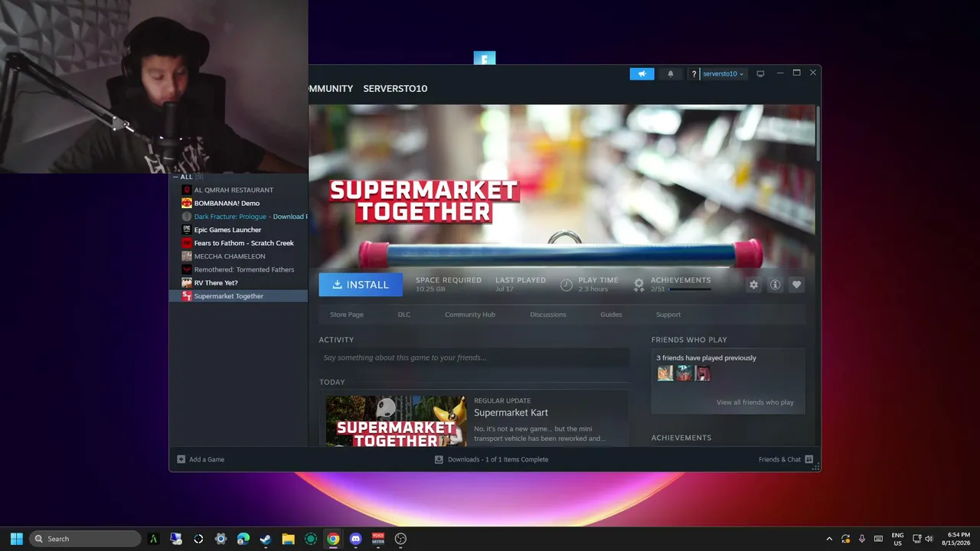The image size is (980, 551).
Task: Open the Store Page tab
Action: [347, 315]
